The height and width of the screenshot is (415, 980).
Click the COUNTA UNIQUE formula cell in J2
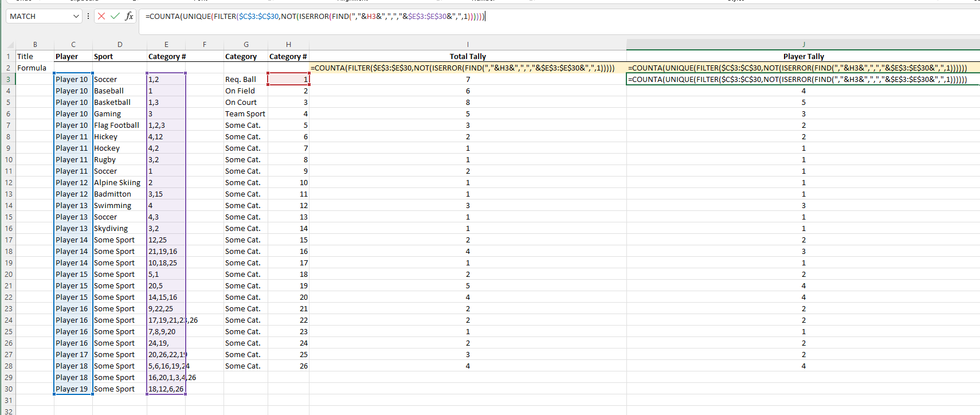(x=803, y=68)
